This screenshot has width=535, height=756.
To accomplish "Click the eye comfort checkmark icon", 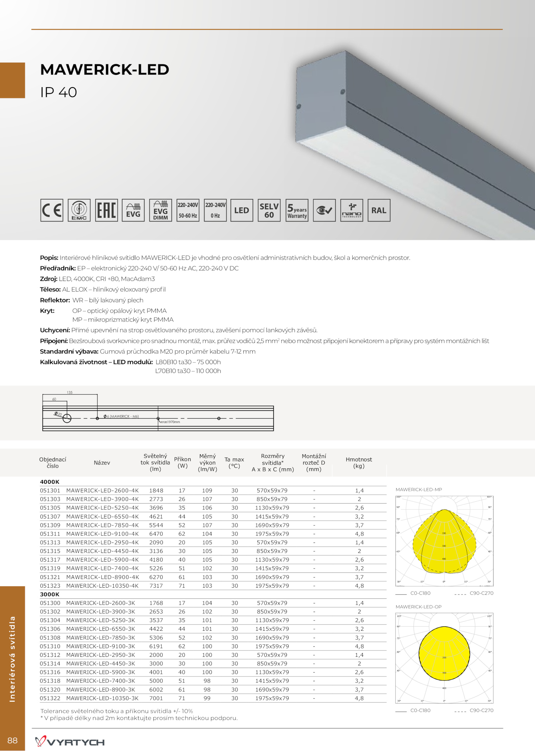I will point(324,210).
